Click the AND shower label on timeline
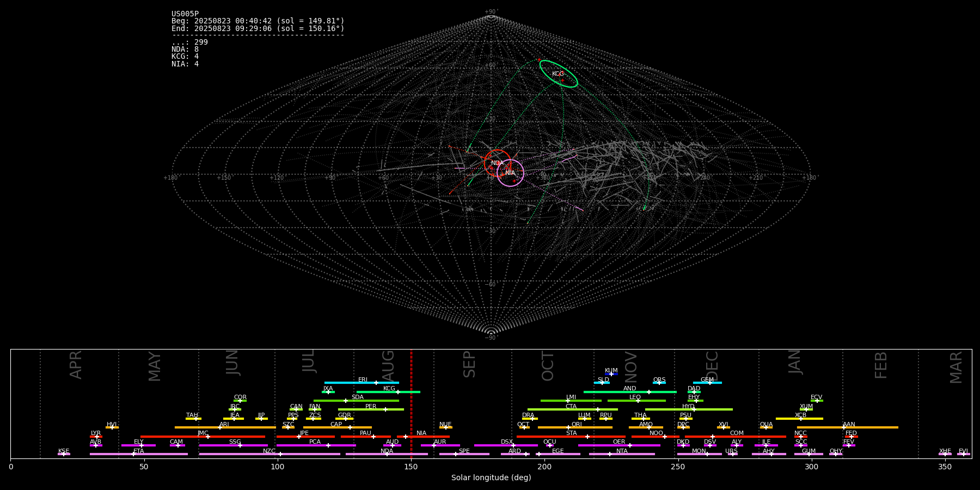980x490 pixels. click(630, 389)
